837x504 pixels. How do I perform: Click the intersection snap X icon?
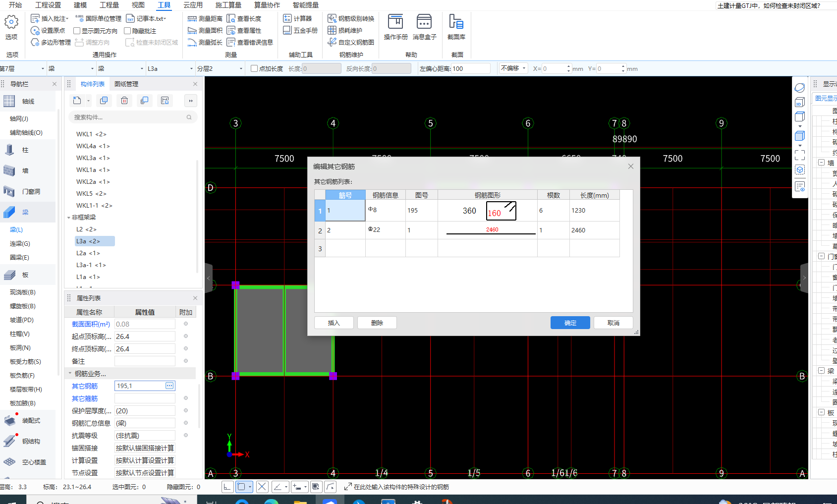(262, 487)
